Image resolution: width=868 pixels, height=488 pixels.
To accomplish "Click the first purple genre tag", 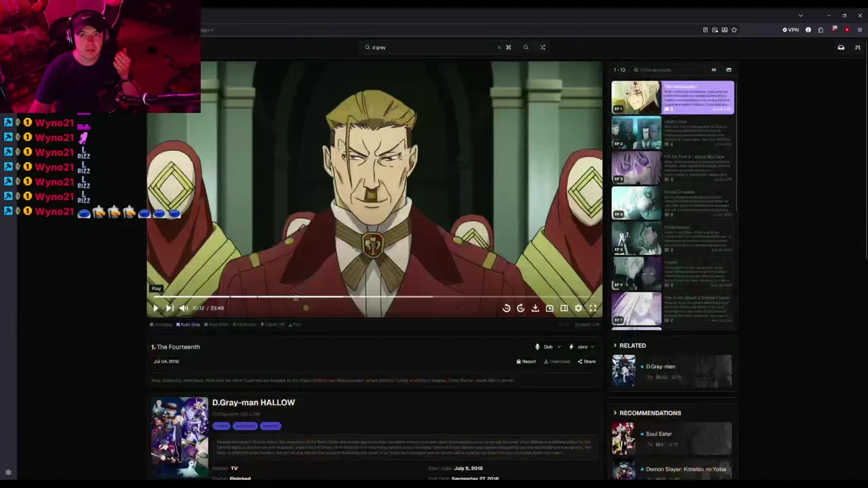I will click(221, 426).
